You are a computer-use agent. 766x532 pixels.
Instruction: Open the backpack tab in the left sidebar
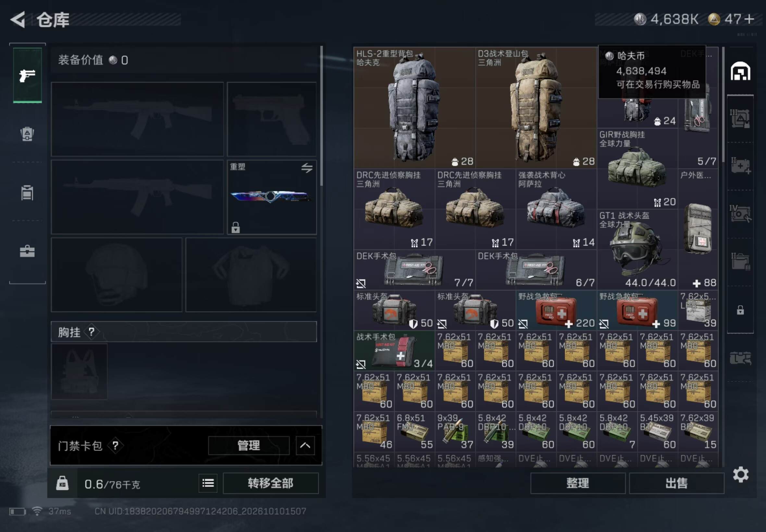pyautogui.click(x=27, y=134)
